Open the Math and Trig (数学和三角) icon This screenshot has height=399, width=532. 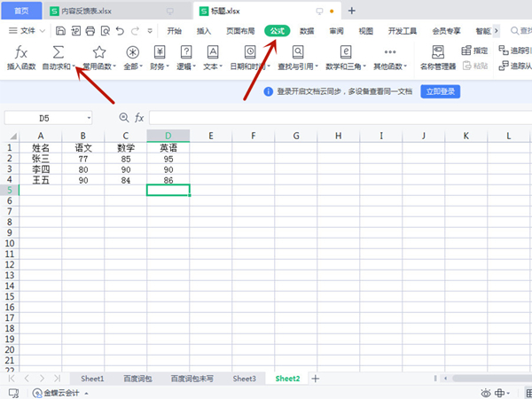point(346,52)
